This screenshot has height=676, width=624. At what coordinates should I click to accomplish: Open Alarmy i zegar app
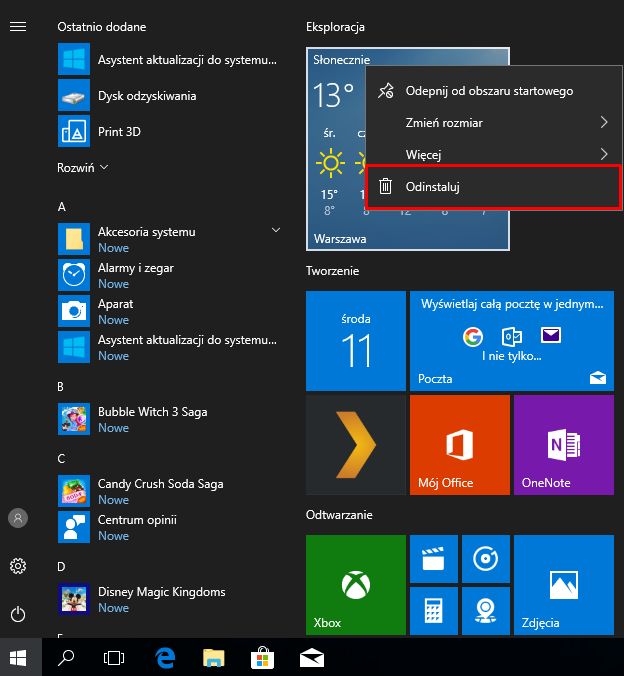pyautogui.click(x=168, y=275)
